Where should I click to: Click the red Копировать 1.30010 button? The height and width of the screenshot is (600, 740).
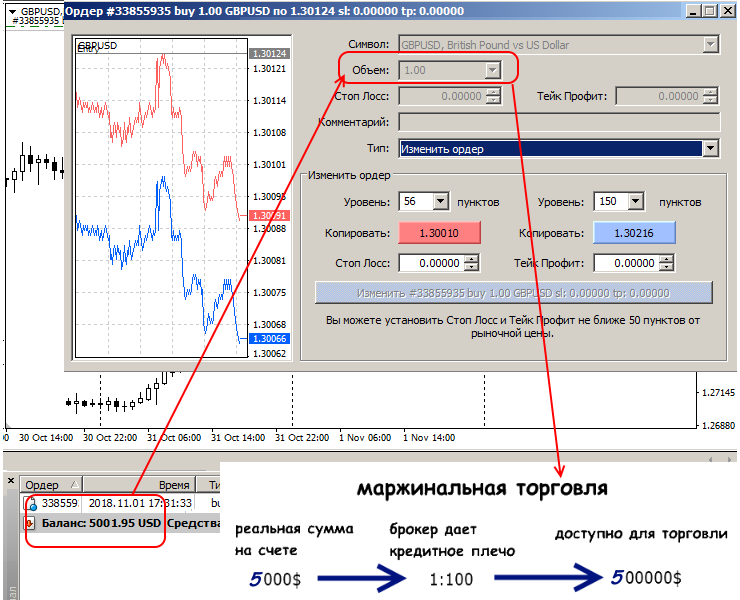click(x=440, y=233)
